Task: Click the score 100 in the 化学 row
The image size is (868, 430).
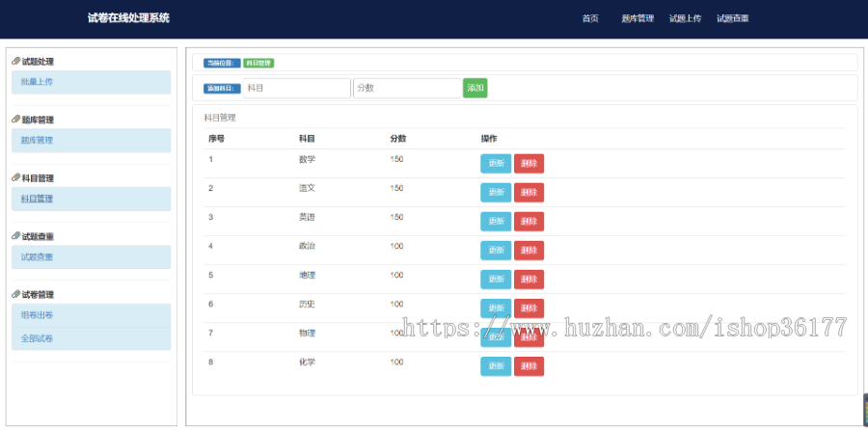Action: click(x=396, y=362)
